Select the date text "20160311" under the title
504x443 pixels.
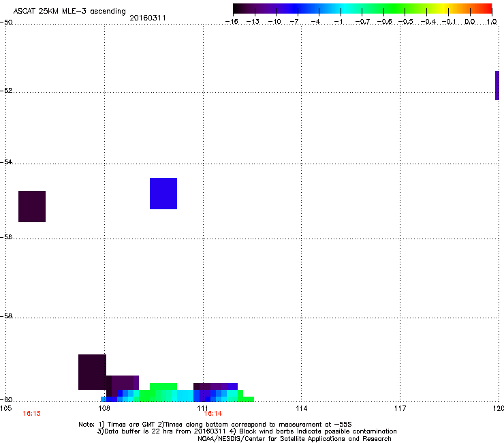pyautogui.click(x=148, y=18)
